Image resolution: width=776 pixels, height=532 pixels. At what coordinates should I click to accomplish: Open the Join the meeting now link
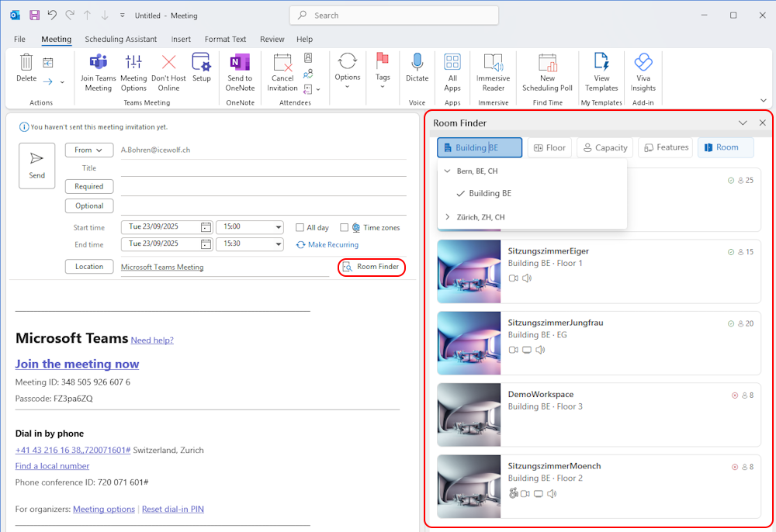pos(77,364)
